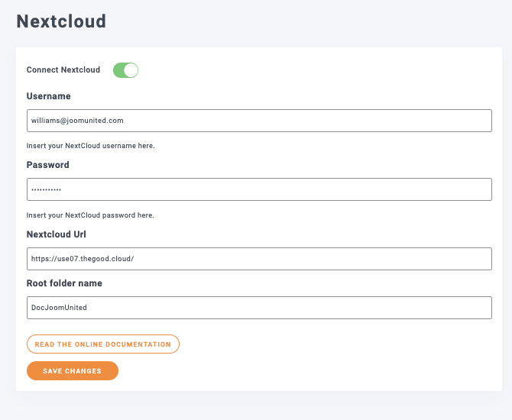Image resolution: width=512 pixels, height=420 pixels.
Task: Click the Password field label
Action: point(48,165)
